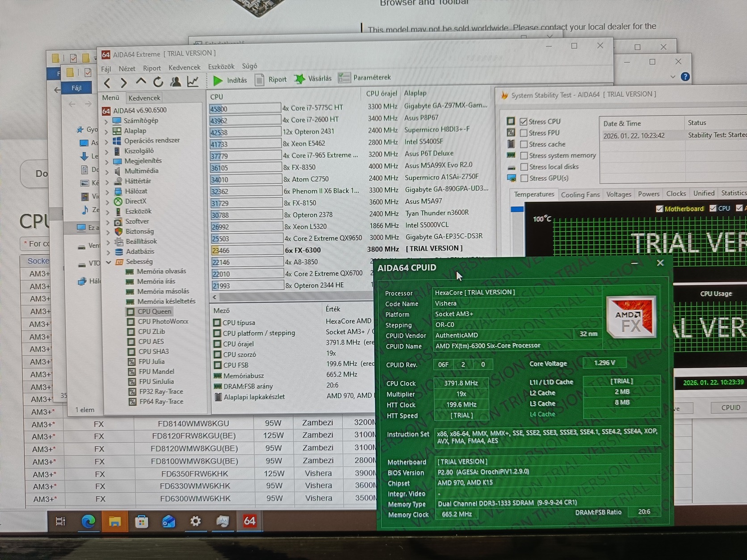Expand the Alaplap tree node
Screen dimensions: 747x560
106,131
